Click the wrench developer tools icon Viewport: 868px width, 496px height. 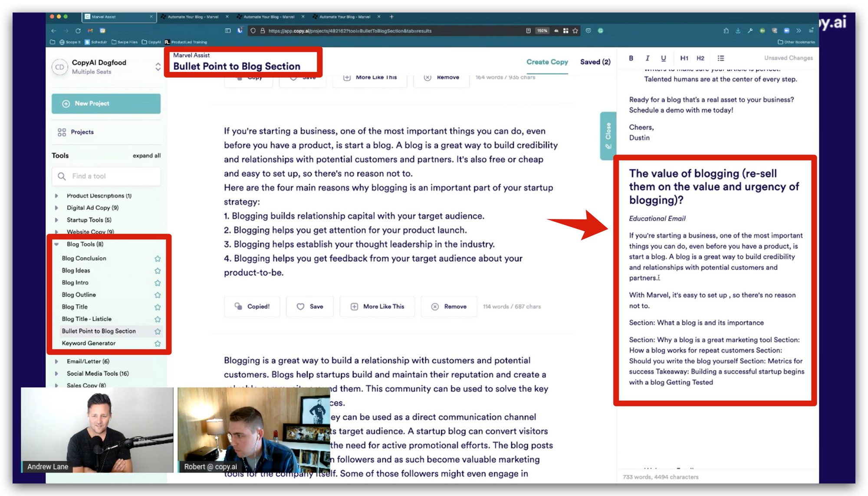click(x=750, y=31)
